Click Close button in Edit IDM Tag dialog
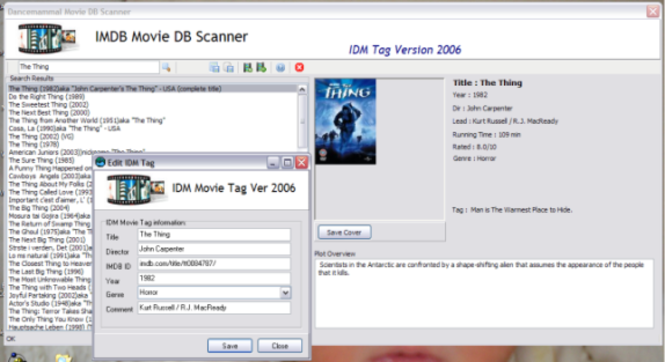Image resolution: width=665 pixels, height=362 pixels. point(280,346)
